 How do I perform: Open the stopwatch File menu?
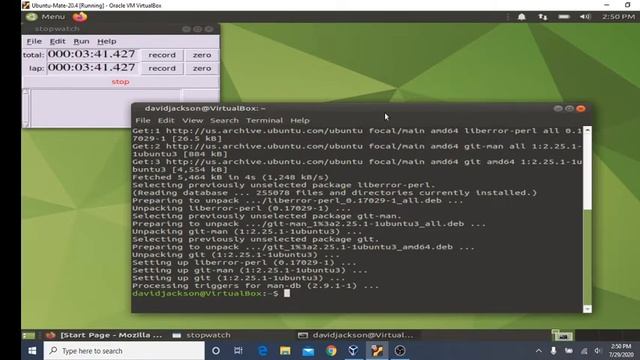pos(34,41)
